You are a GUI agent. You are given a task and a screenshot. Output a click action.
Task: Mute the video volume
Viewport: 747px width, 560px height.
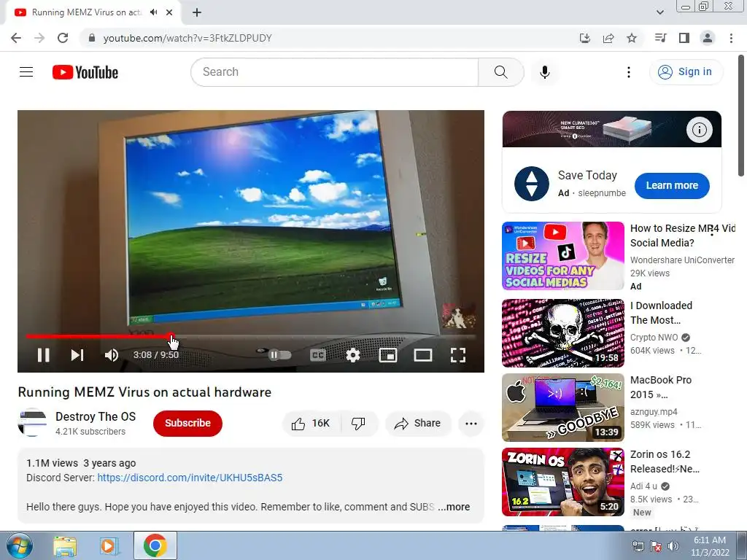(x=112, y=355)
